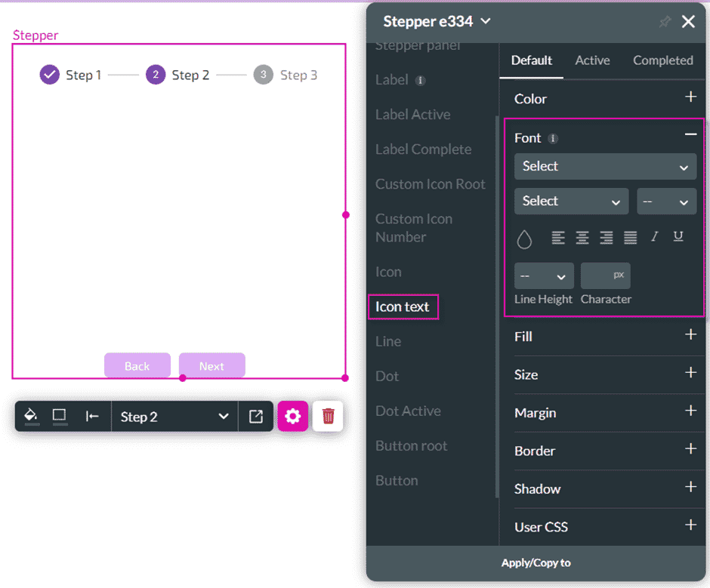This screenshot has height=588, width=710.
Task: Open the border style tool on the element toolbar
Action: coord(60,416)
